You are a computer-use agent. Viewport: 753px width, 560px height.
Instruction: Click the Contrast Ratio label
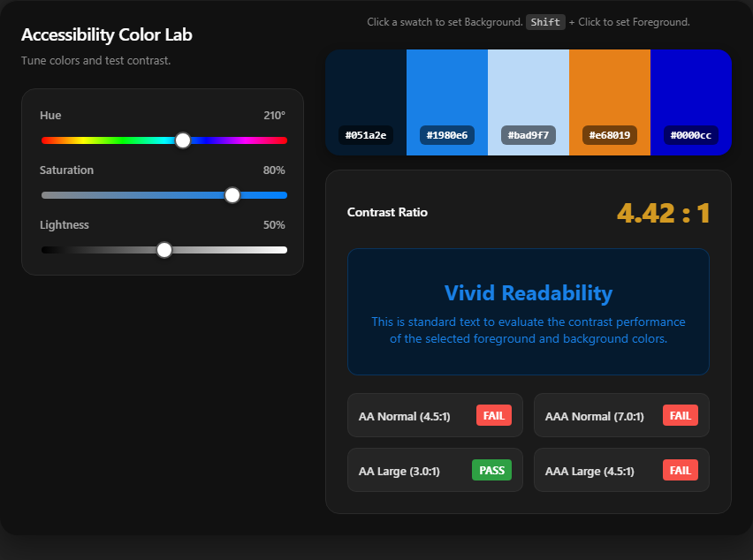[x=387, y=213]
